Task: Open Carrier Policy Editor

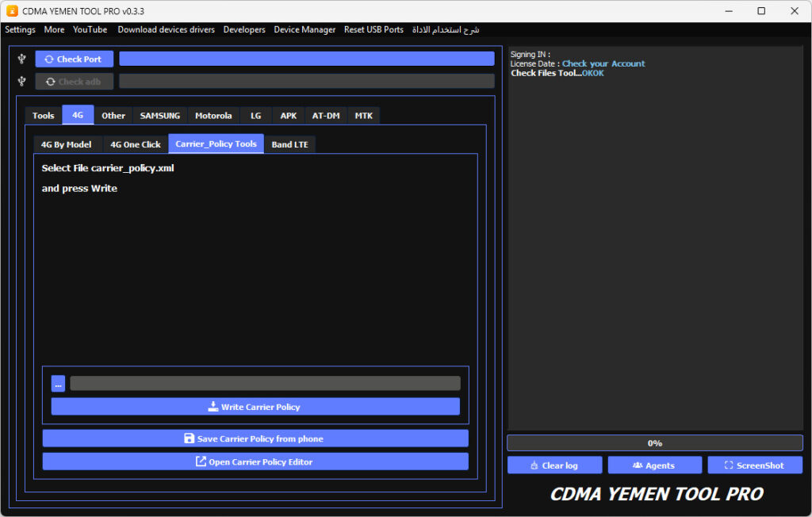Action: click(255, 461)
